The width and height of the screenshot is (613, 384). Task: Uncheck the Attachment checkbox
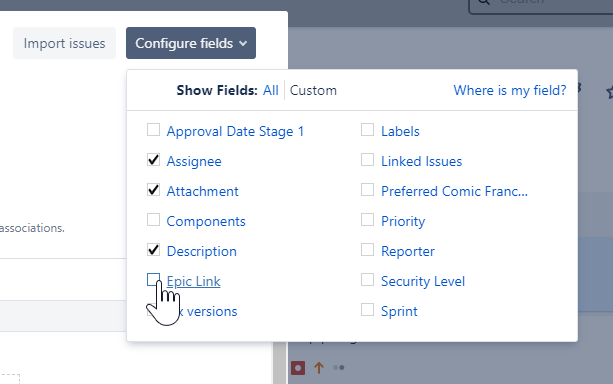153,190
